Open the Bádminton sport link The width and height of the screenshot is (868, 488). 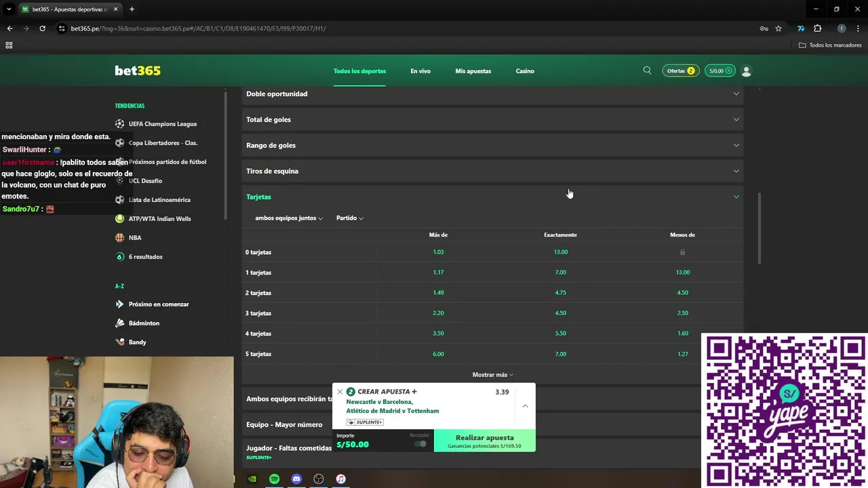pyautogui.click(x=144, y=323)
